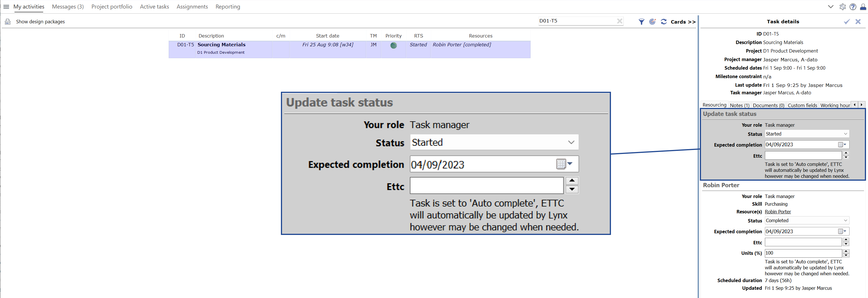The image size is (868, 298).
Task: Open calendar picker in Update task status section
Action: [x=842, y=145]
